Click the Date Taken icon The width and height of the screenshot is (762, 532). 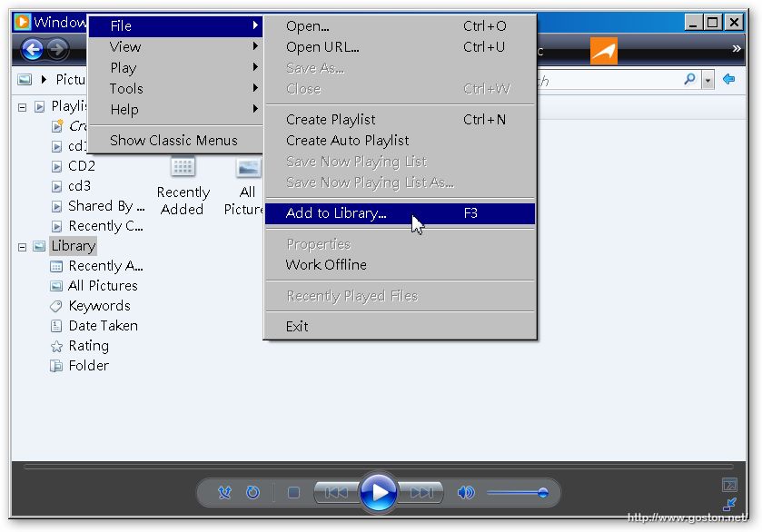coord(56,326)
